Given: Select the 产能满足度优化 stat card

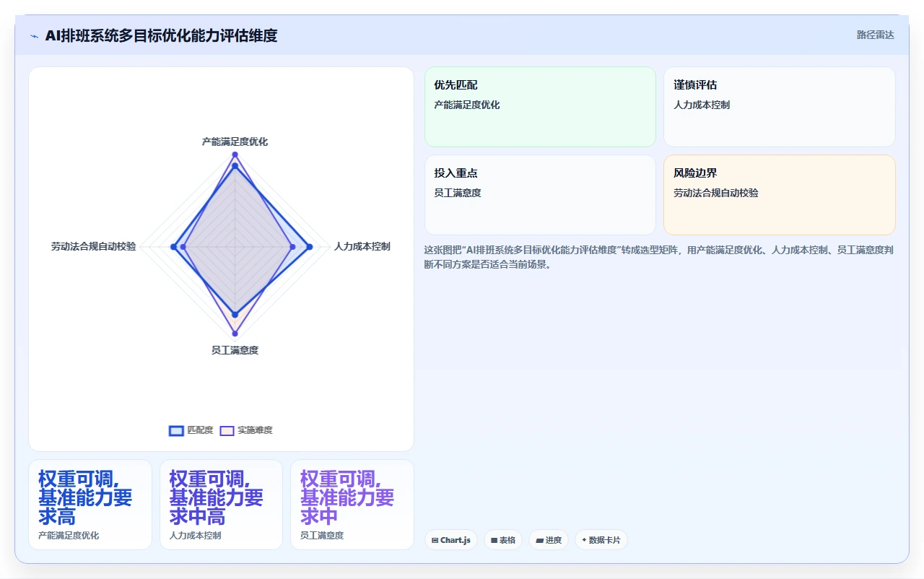Looking at the screenshot, I should pyautogui.click(x=90, y=505).
